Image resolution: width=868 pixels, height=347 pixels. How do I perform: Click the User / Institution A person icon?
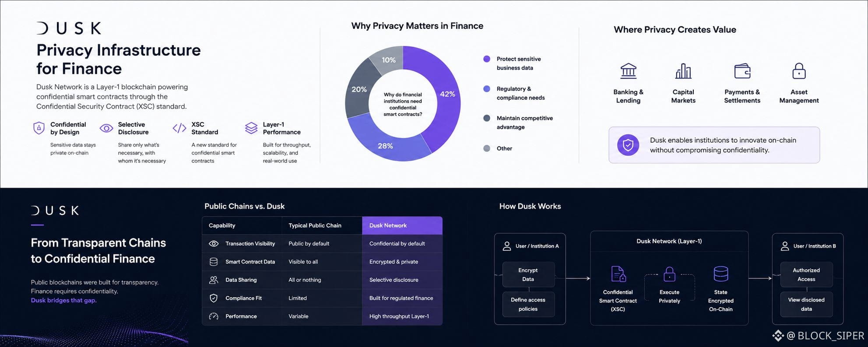507,246
